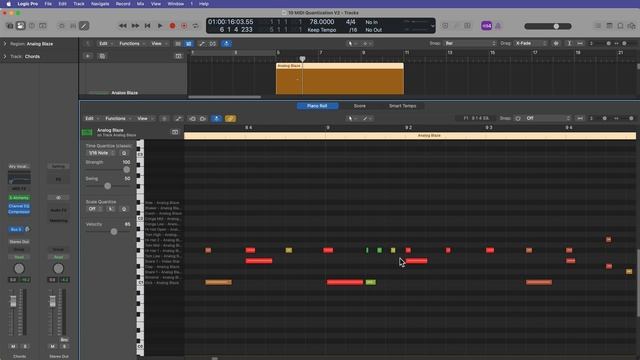Screen dimensions: 640x360
Task: Click the Tracks area pointer tool menu
Action: point(352,43)
